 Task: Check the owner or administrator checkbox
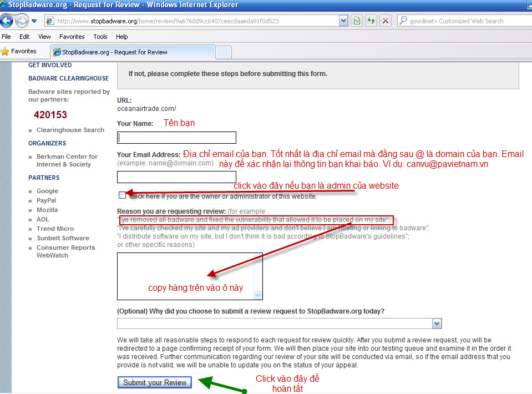122,195
